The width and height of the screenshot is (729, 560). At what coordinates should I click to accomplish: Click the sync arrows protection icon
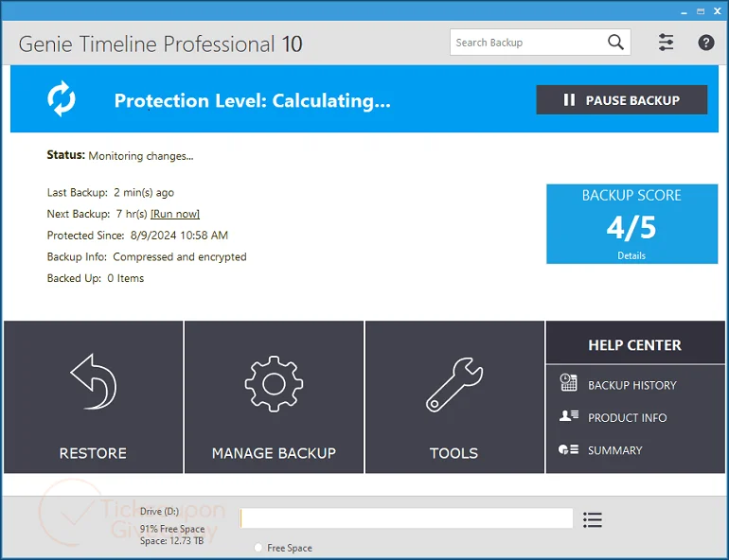[x=62, y=99]
